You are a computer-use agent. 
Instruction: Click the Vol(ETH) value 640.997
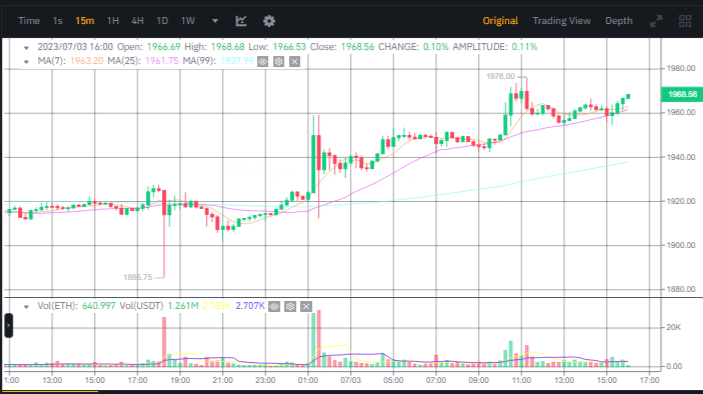coord(98,306)
